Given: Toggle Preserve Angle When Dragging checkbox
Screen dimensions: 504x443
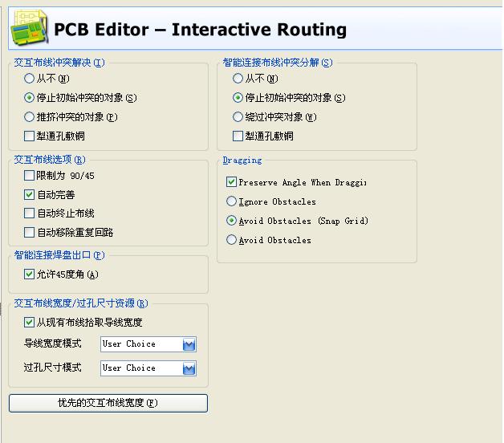Looking at the screenshot, I should [x=232, y=182].
